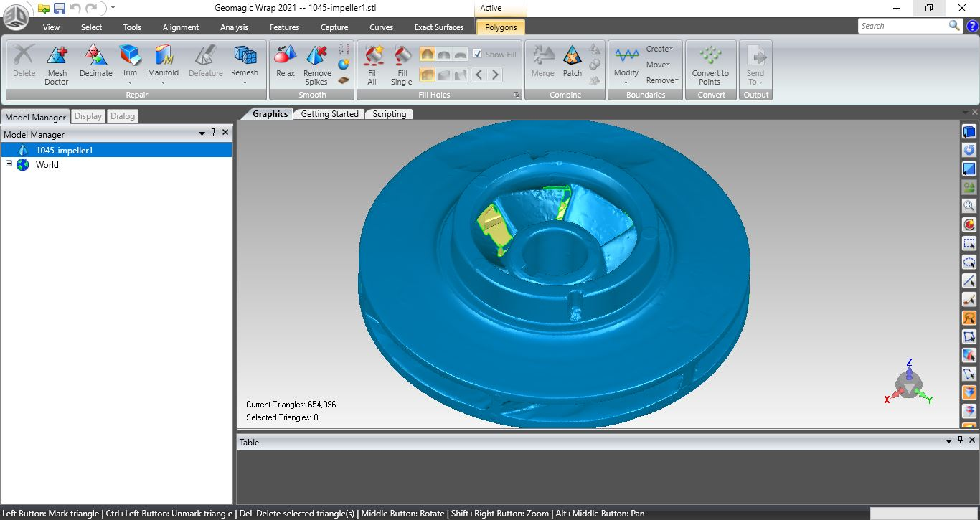Open Fill Holes dialog launcher
The width and height of the screenshot is (980, 520).
(516, 95)
